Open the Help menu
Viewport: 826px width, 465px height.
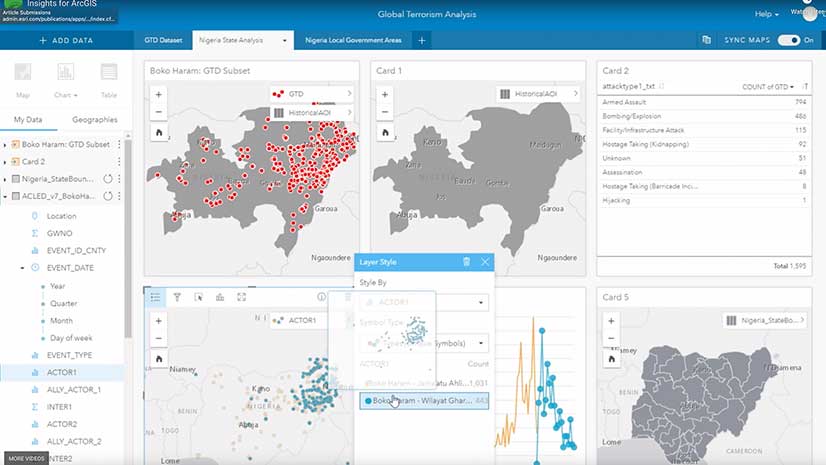[766, 14]
